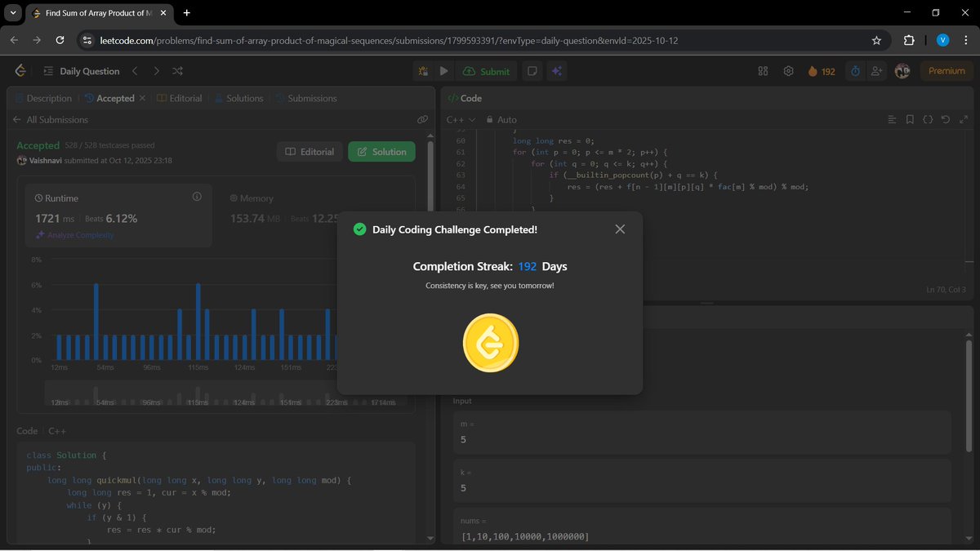
Task: Open the notes sticky-note icon
Action: pyautogui.click(x=532, y=71)
